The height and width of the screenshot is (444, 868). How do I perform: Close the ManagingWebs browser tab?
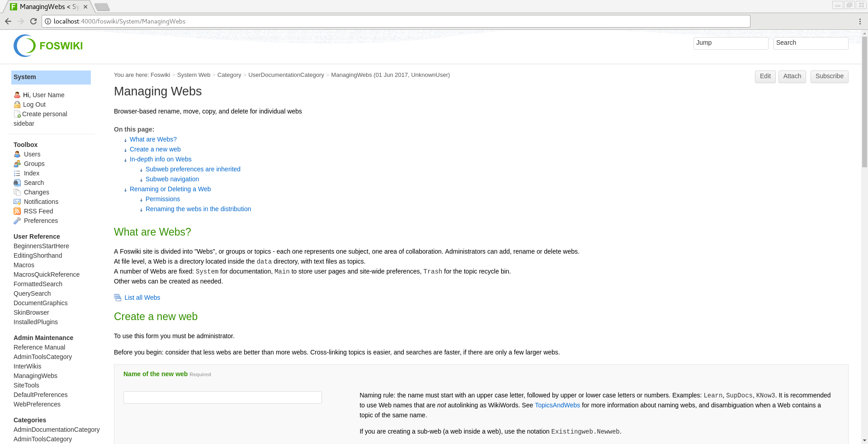(x=85, y=7)
